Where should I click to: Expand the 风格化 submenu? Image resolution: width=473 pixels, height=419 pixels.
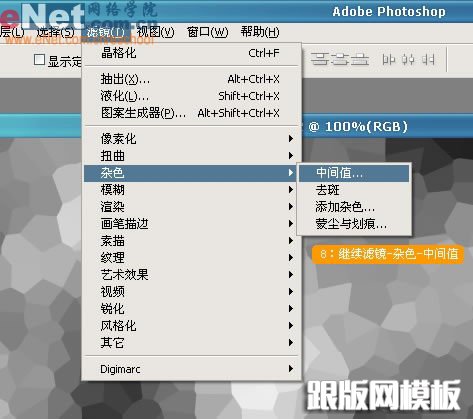click(191, 326)
